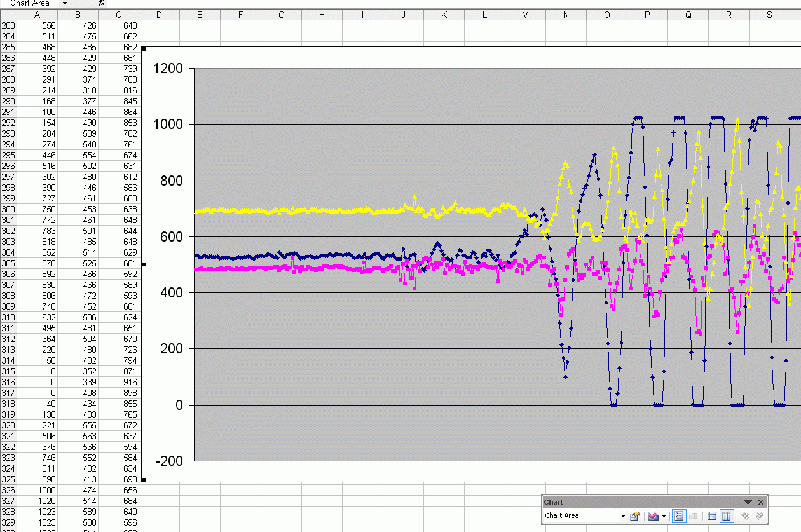801x532 pixels.
Task: Close the floating Chart toolbar
Action: coord(760,502)
